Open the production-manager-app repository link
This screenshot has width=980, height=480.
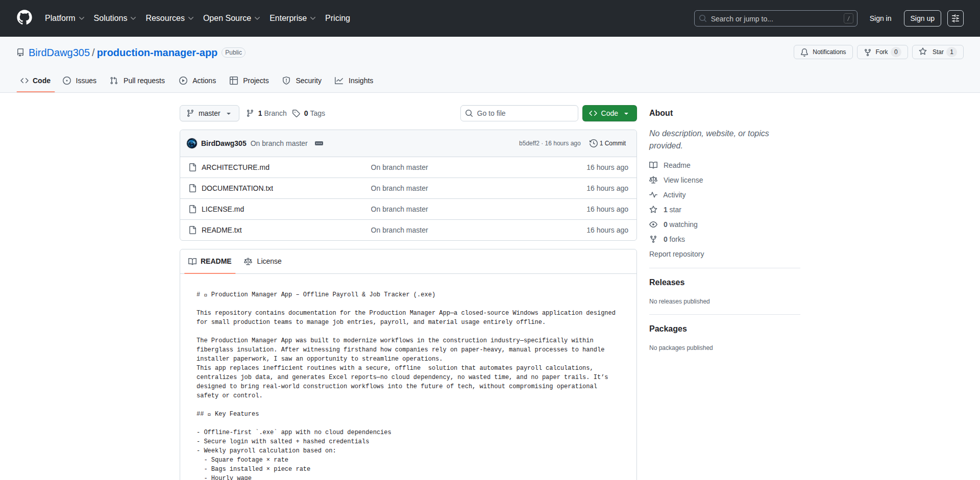point(157,53)
